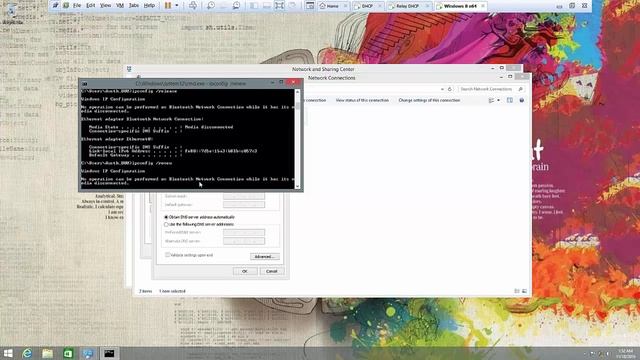Open Internet Explorer from the taskbar
This screenshot has height=360, width=640.
pos(27,353)
